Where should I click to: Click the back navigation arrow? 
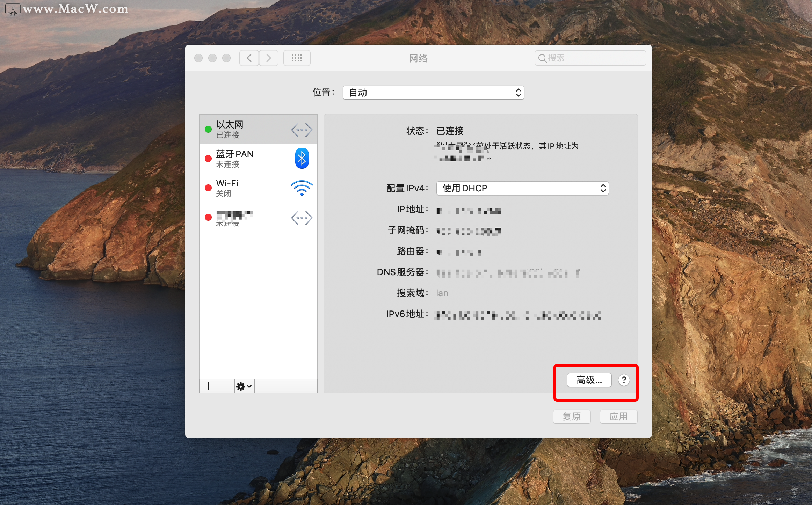click(249, 58)
